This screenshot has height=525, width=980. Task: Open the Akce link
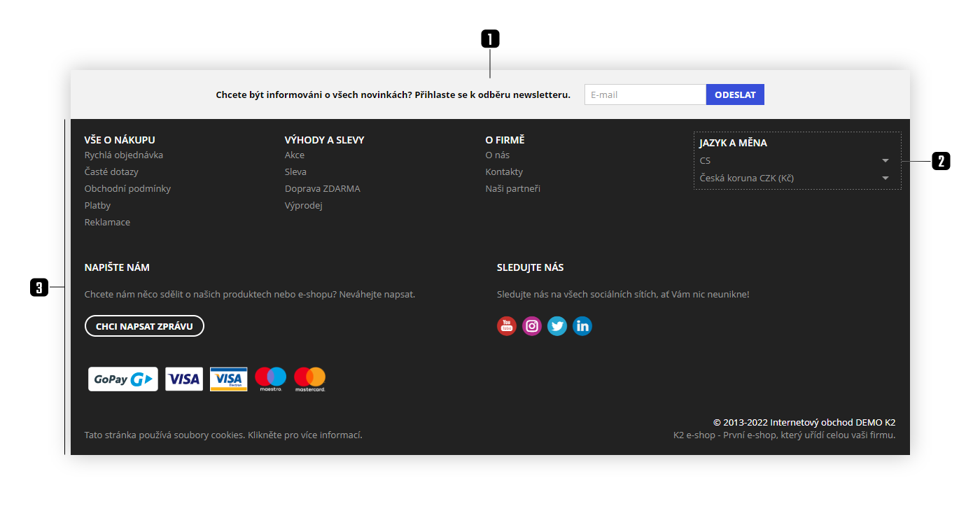[x=295, y=155]
